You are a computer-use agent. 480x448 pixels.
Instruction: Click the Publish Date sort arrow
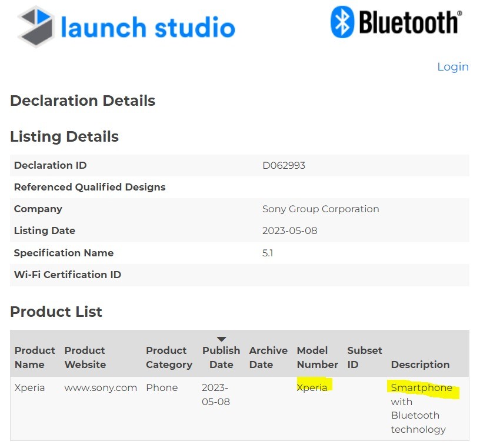click(221, 339)
